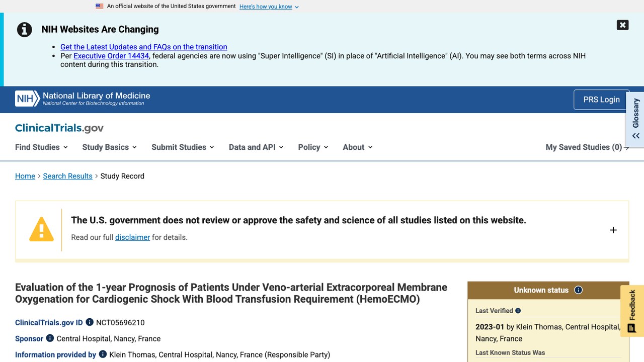Click info icon beside Unknown status

click(579, 290)
